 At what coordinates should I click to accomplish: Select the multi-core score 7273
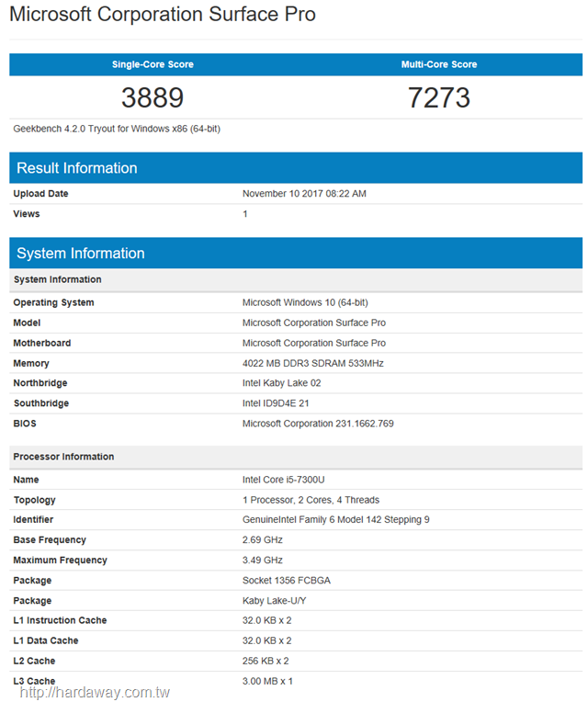pyautogui.click(x=439, y=97)
